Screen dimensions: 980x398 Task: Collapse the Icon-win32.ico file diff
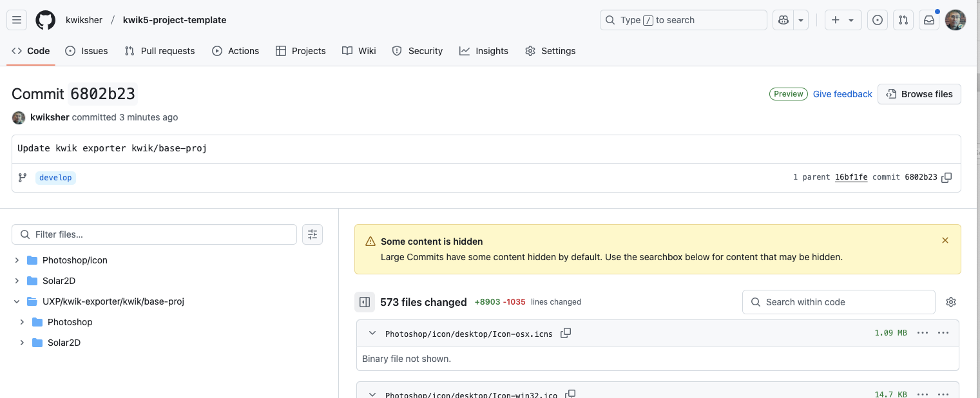click(372, 394)
